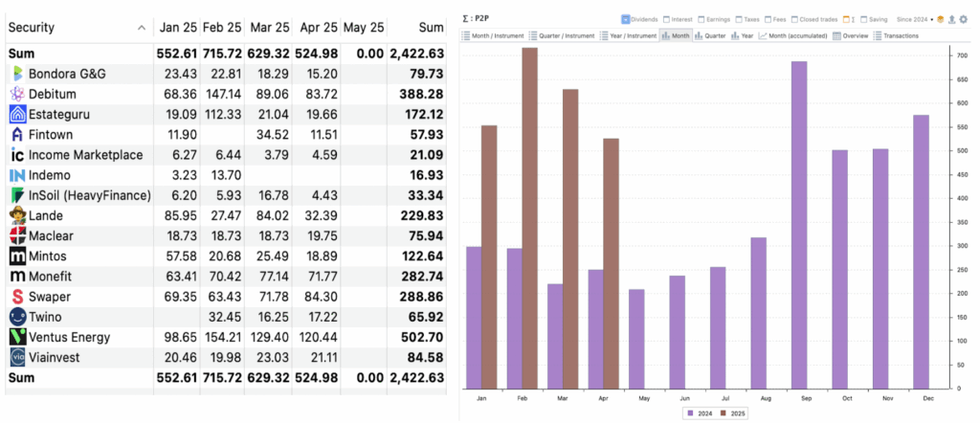The width and height of the screenshot is (980, 423).
Task: Click the Fintown logo icon
Action: pyautogui.click(x=17, y=135)
